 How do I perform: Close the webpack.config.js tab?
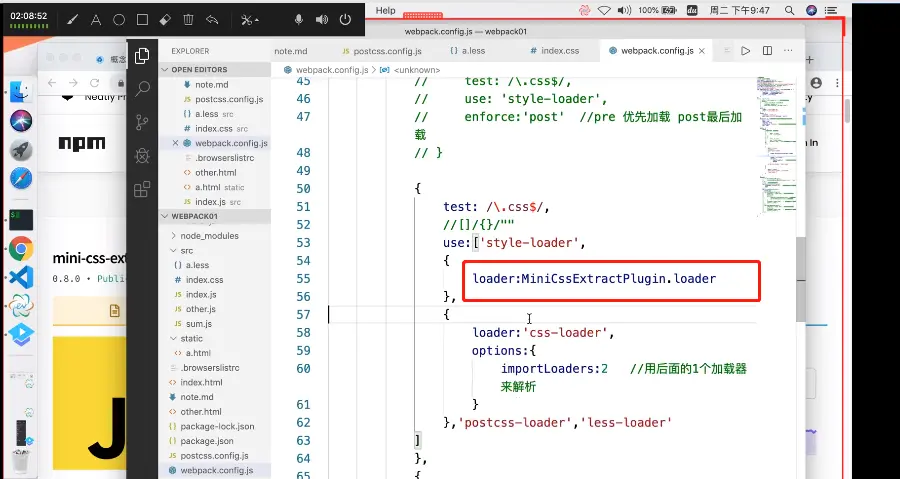701,51
